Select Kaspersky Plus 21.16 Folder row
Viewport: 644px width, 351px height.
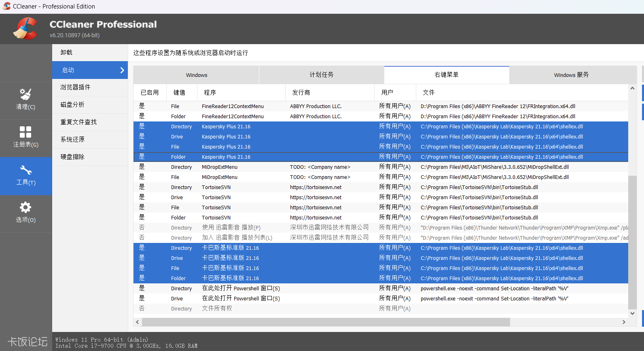(381, 157)
